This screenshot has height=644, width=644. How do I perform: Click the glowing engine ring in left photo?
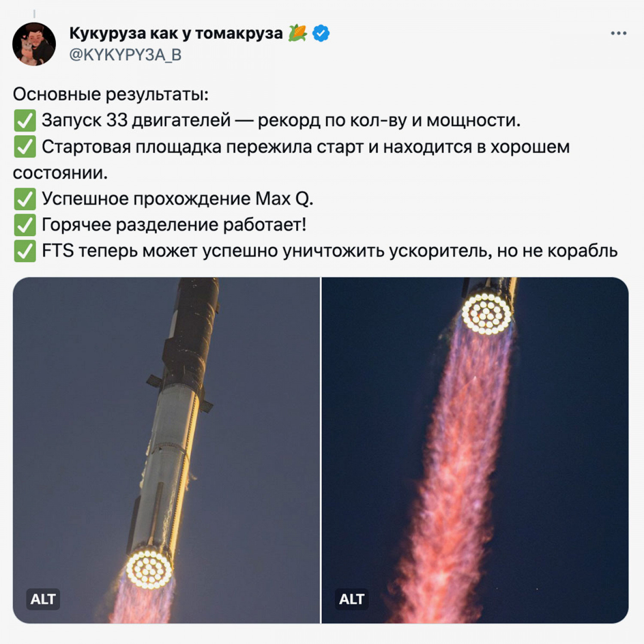[149, 569]
